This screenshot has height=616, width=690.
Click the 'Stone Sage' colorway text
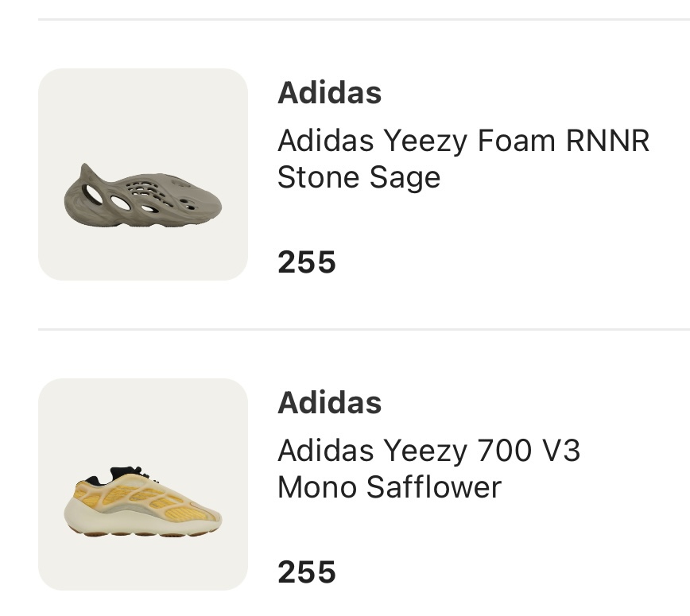coord(359,177)
